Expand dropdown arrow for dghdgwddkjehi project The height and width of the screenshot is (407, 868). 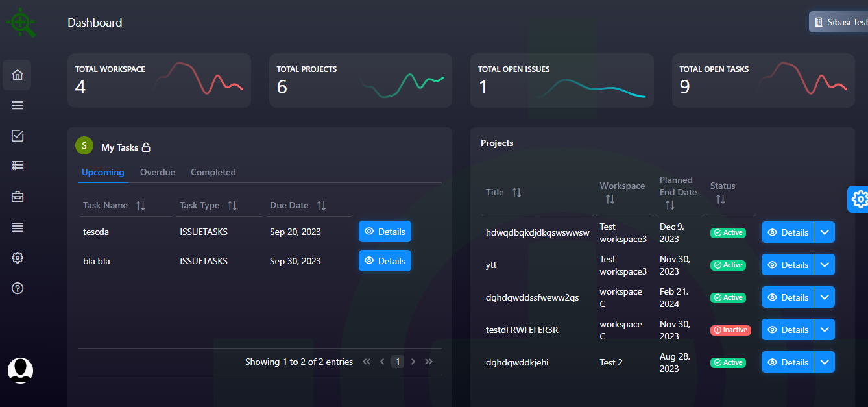(825, 362)
